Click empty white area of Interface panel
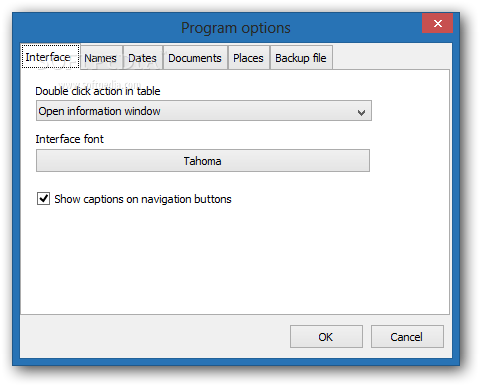Image resolution: width=480 pixels, height=386 pixels. (x=233, y=260)
